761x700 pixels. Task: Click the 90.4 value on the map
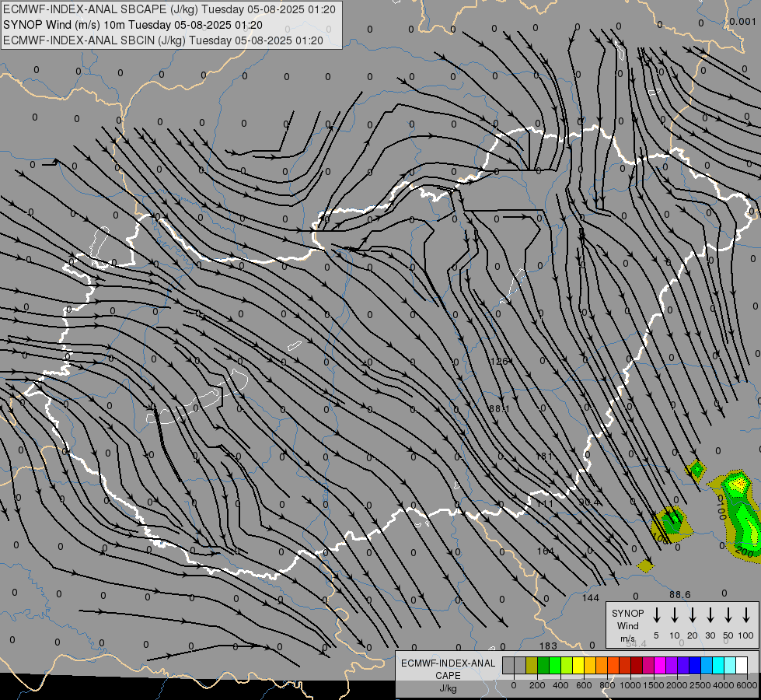tap(590, 502)
